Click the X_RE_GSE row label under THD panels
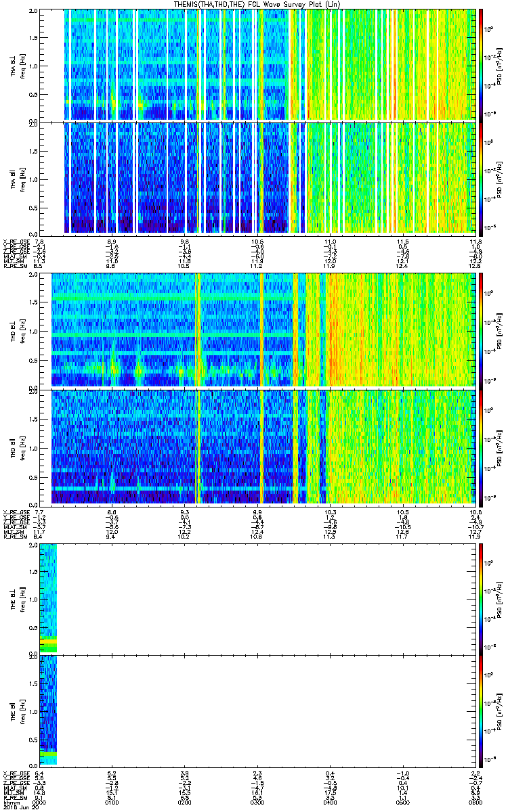 click(16, 512)
